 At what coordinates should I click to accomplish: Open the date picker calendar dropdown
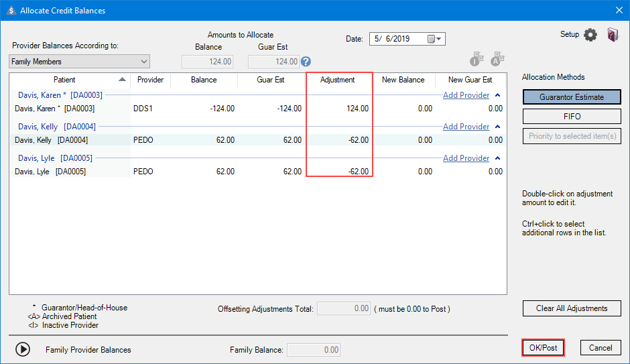[436, 39]
